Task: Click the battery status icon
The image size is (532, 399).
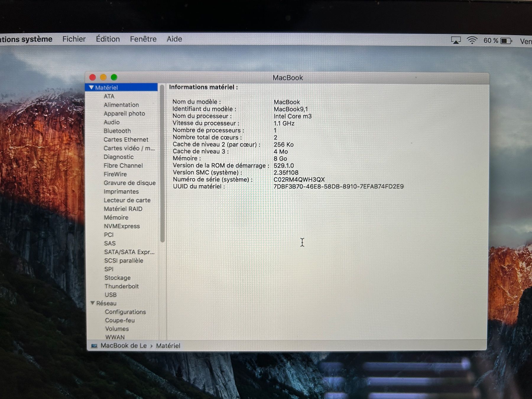Action: [506, 41]
